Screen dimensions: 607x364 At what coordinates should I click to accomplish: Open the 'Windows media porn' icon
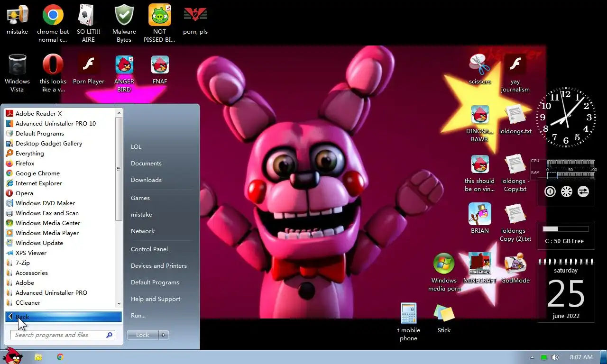tap(444, 273)
